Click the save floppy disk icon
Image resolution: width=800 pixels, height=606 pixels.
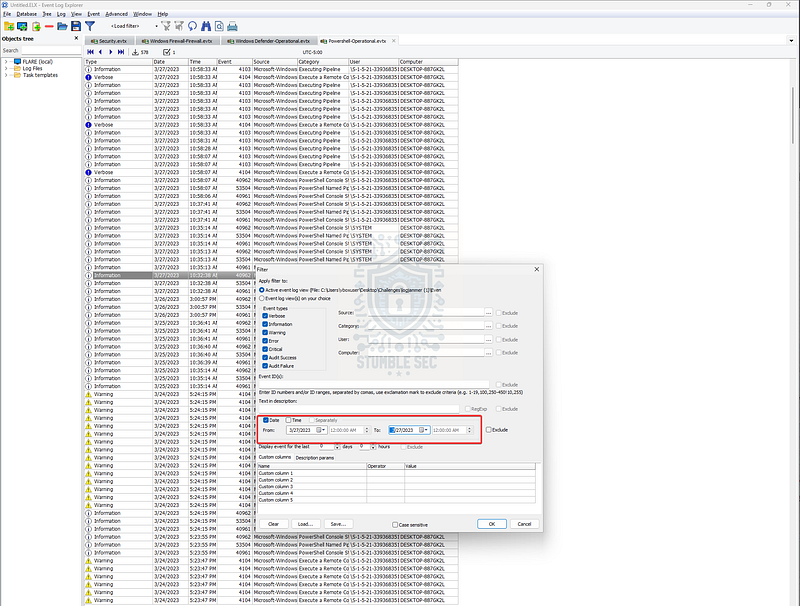pos(76,26)
